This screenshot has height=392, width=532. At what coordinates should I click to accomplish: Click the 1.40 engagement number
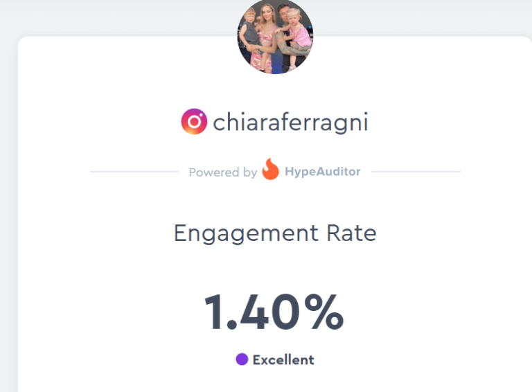point(252,312)
